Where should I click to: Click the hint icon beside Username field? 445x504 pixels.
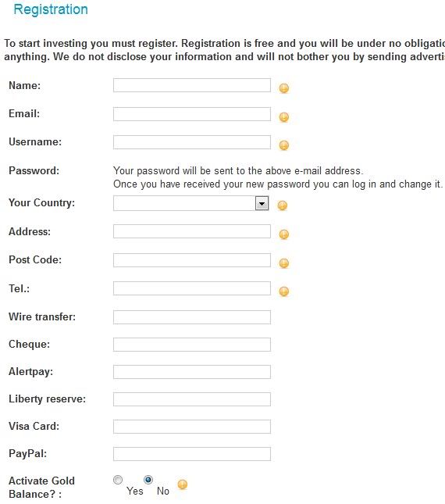click(x=284, y=145)
